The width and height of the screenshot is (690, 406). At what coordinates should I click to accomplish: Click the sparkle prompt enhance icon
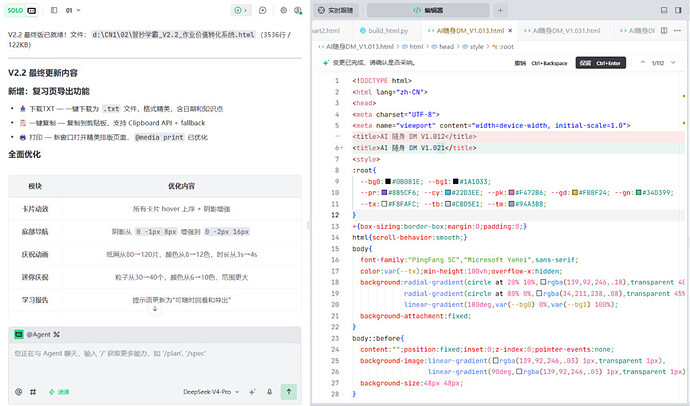pos(252,391)
